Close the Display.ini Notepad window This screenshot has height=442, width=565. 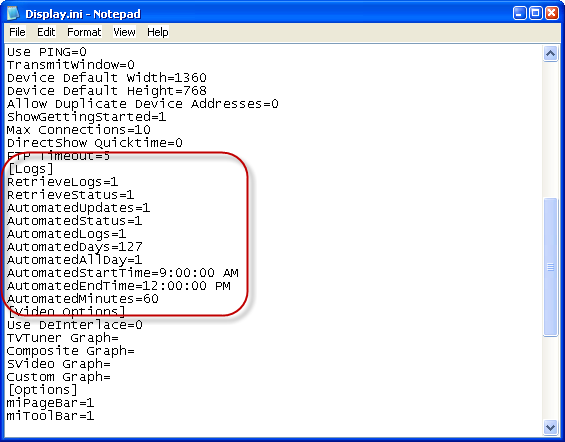click(x=552, y=13)
